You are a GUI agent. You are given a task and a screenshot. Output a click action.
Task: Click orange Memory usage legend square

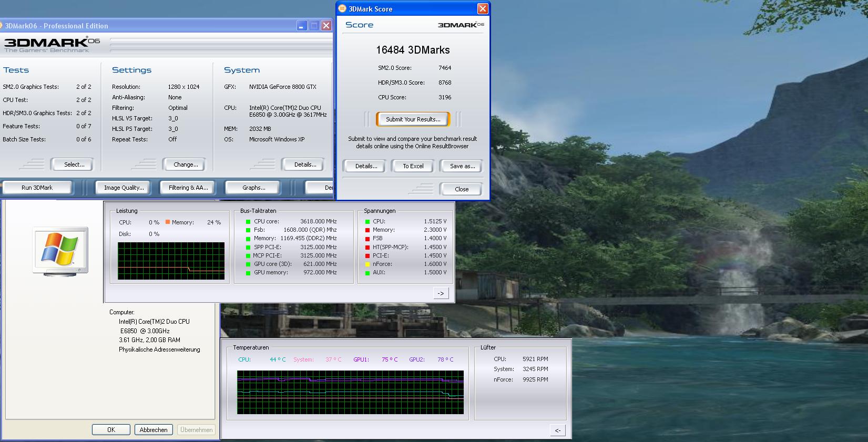tap(168, 222)
